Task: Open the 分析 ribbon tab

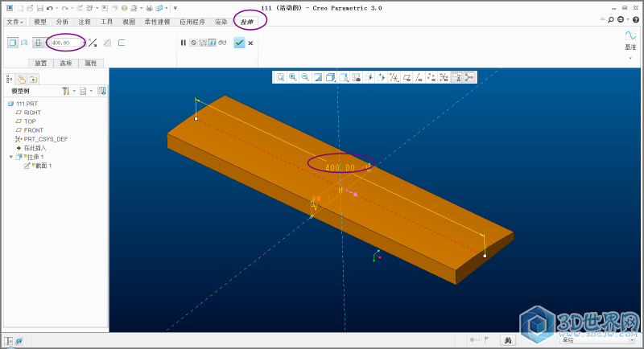Action: click(63, 22)
